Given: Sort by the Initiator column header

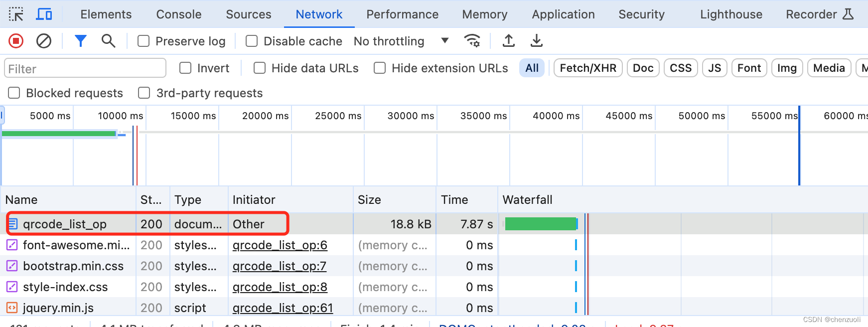Looking at the screenshot, I should 291,200.
